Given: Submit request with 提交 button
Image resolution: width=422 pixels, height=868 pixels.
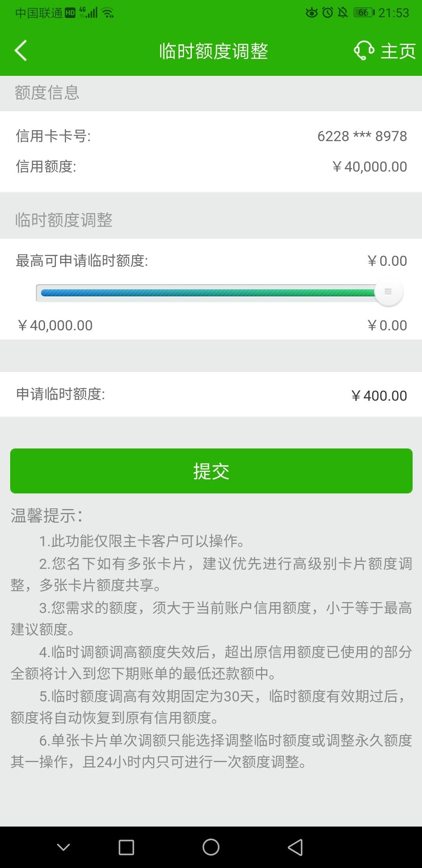Looking at the screenshot, I should tap(211, 471).
